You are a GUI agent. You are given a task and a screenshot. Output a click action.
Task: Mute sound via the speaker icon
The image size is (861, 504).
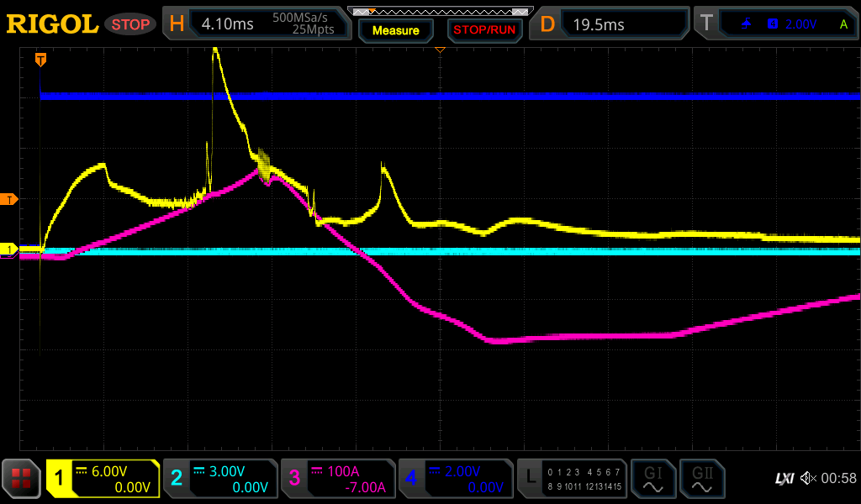[808, 479]
